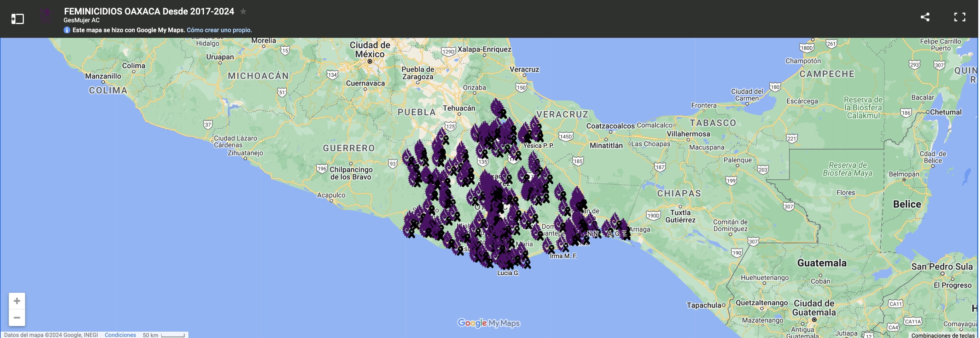Star the FEMINICIDIOS OAXACA map

[x=243, y=11]
